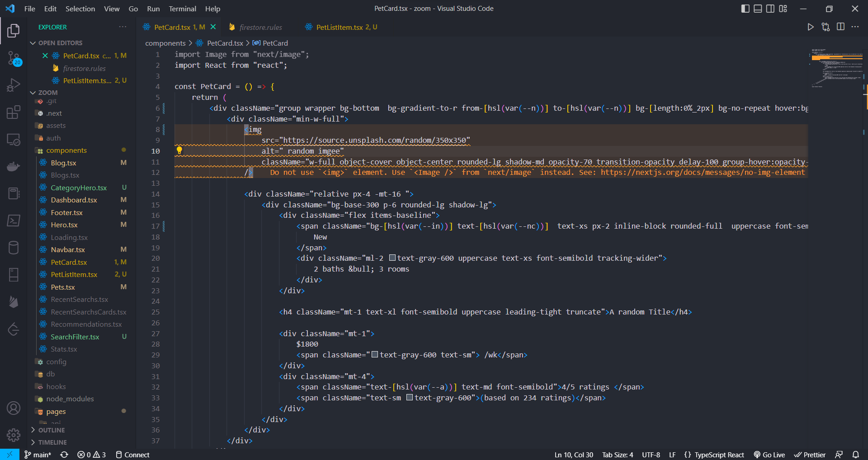Click Open Changes compare icon
Viewport: 868px width, 460px height.
[826, 27]
